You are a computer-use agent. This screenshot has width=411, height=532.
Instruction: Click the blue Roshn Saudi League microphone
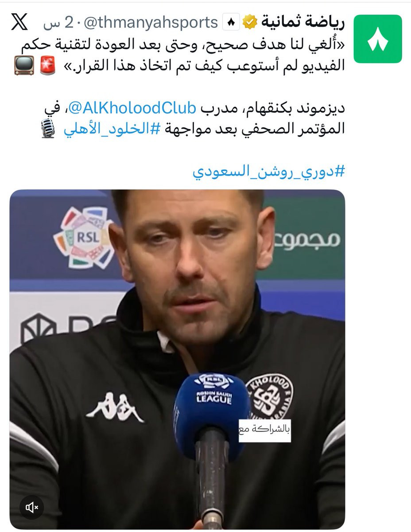coord(212,415)
